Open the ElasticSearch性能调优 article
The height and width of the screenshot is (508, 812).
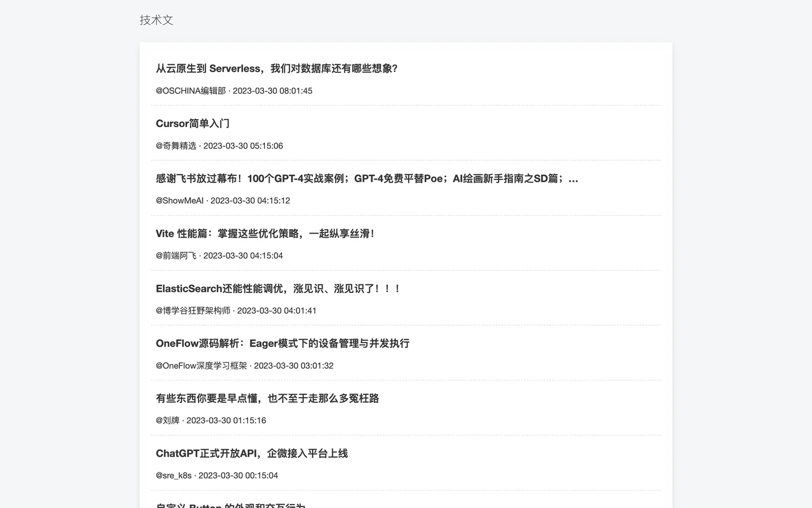278,289
